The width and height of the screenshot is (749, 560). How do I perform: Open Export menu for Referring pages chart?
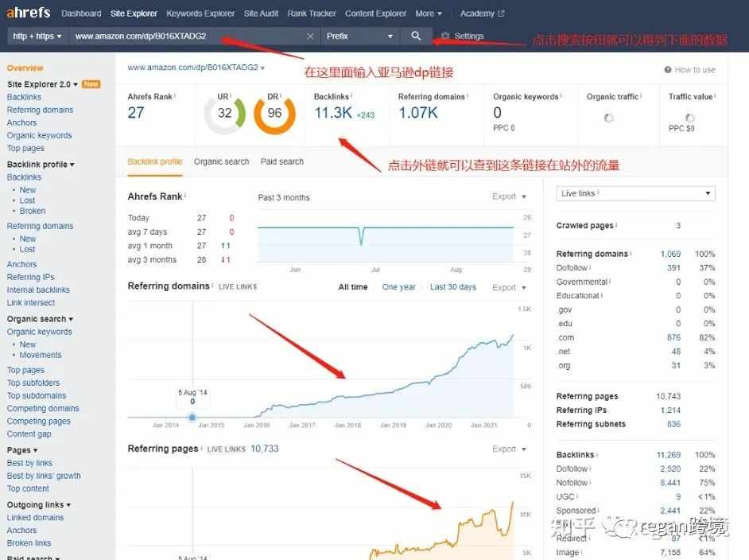(509, 449)
